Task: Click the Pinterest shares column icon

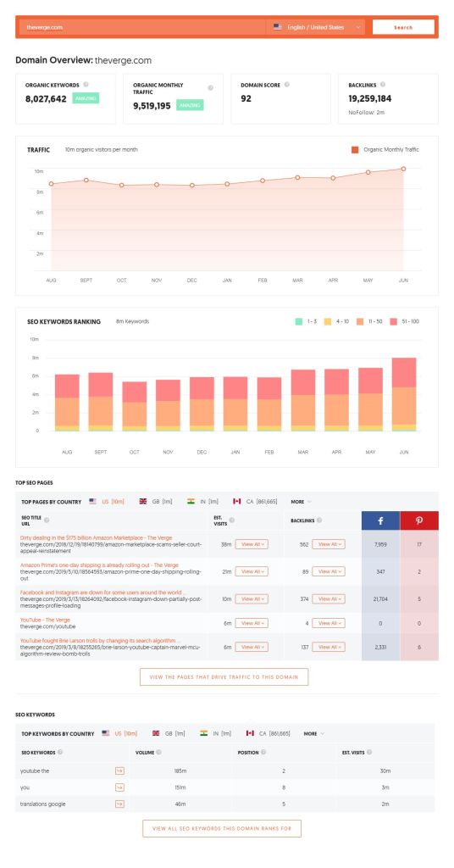Action: (x=419, y=521)
